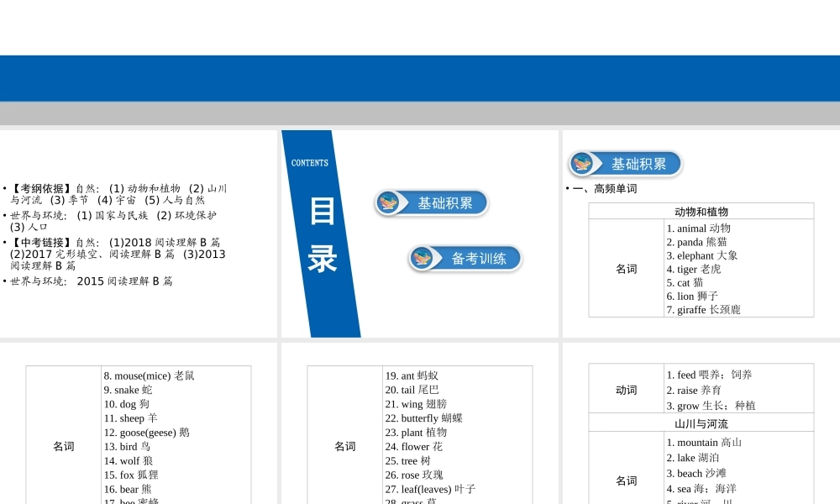This screenshot has width=840, height=504.
Task: Click the large 目录 title text
Action: 323,235
